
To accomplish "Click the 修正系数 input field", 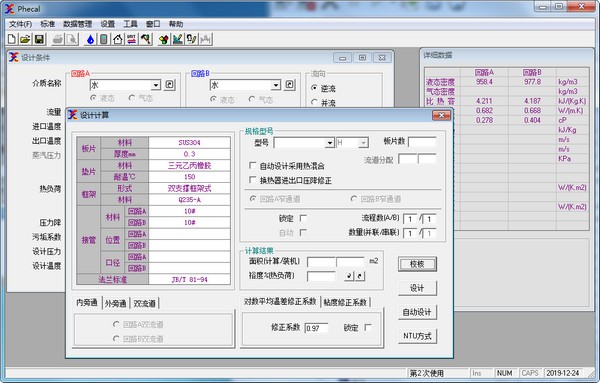I will [x=316, y=328].
